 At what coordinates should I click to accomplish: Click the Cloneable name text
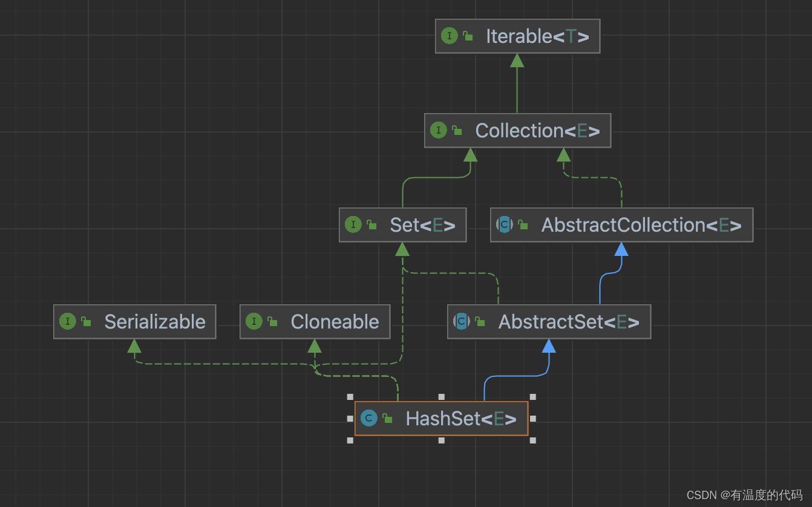tap(335, 322)
